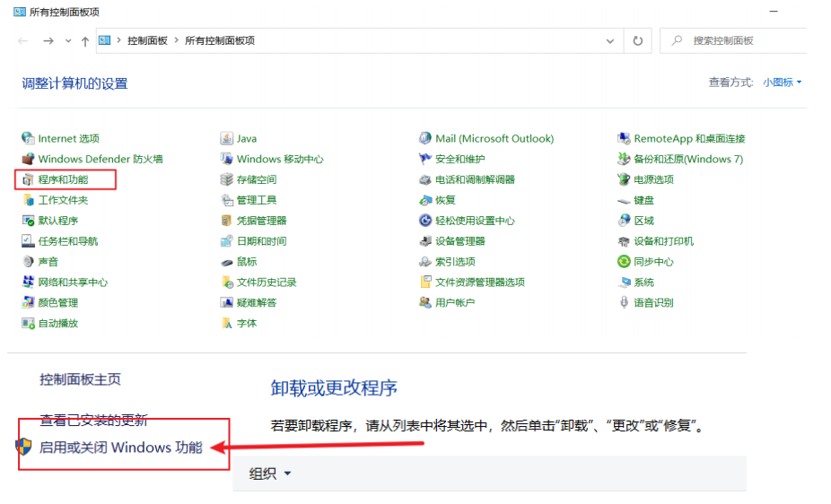The height and width of the screenshot is (504, 831).
Task: Open 自动播放 icon
Action: point(28,324)
